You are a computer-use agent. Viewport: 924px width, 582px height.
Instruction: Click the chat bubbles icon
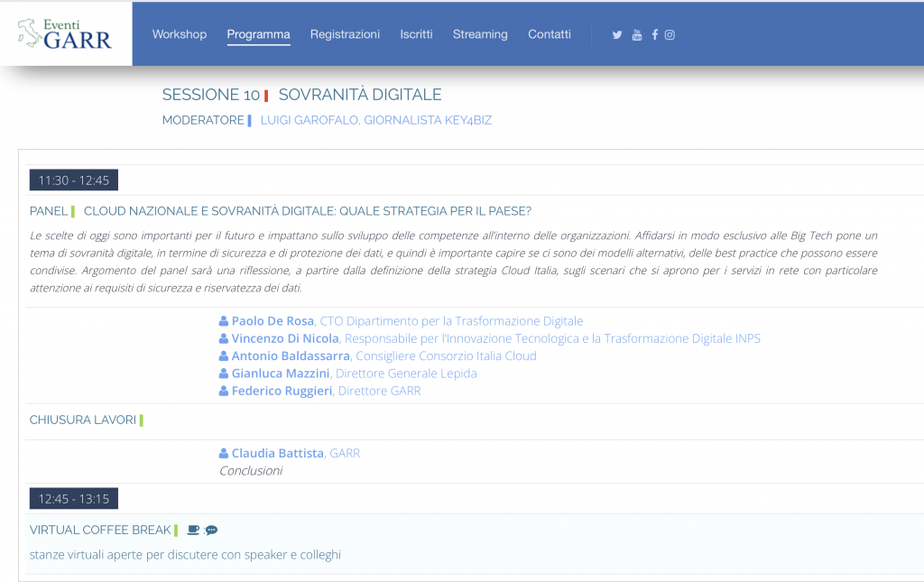click(x=211, y=530)
